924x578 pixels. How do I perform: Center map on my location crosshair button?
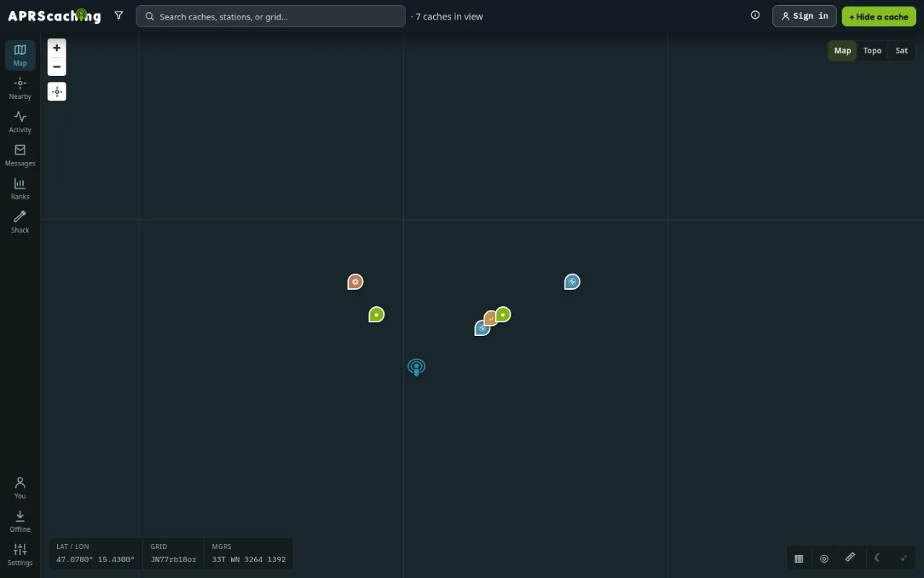pyautogui.click(x=57, y=92)
